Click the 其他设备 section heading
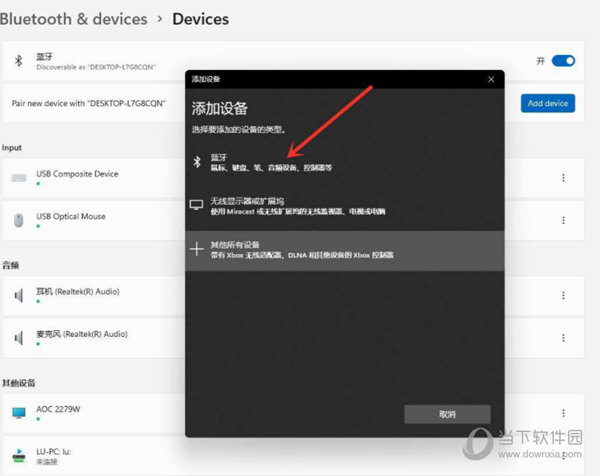Screen dimensions: 600x476 click(x=19, y=383)
